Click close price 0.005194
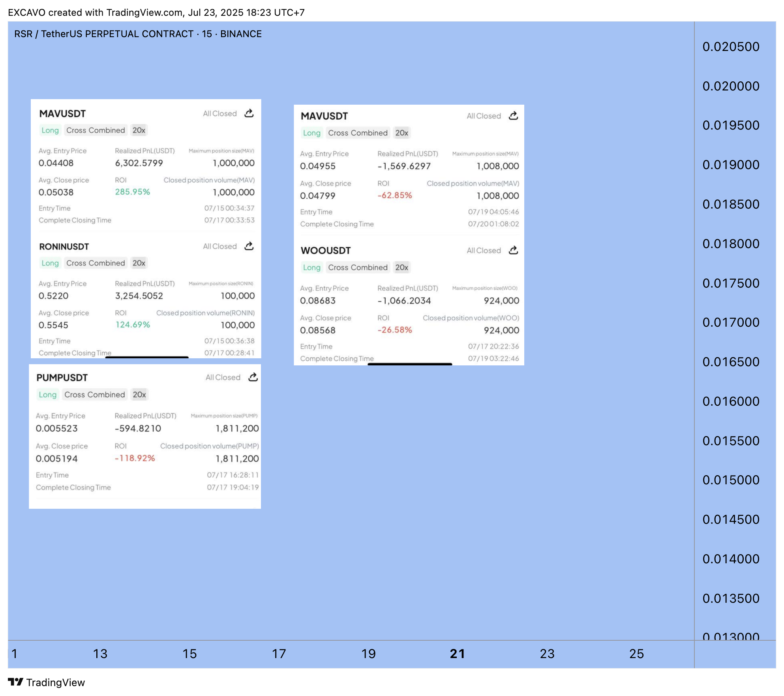This screenshot has height=696, width=784. point(56,459)
